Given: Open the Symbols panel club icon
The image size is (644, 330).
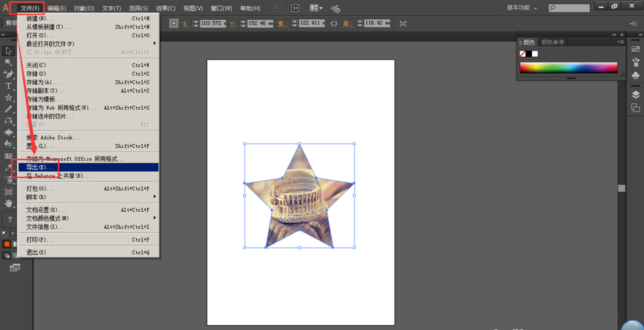Looking at the screenshot, I should (636, 76).
